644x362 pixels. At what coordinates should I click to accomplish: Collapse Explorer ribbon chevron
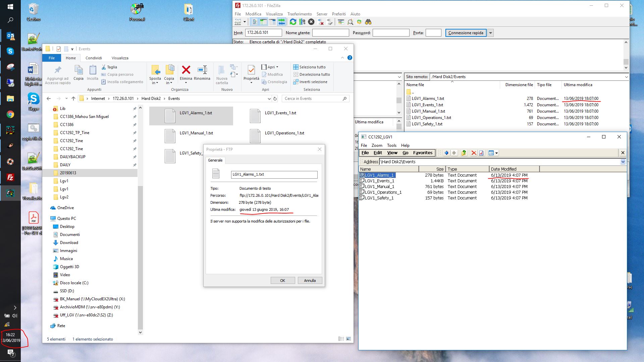[x=342, y=58]
